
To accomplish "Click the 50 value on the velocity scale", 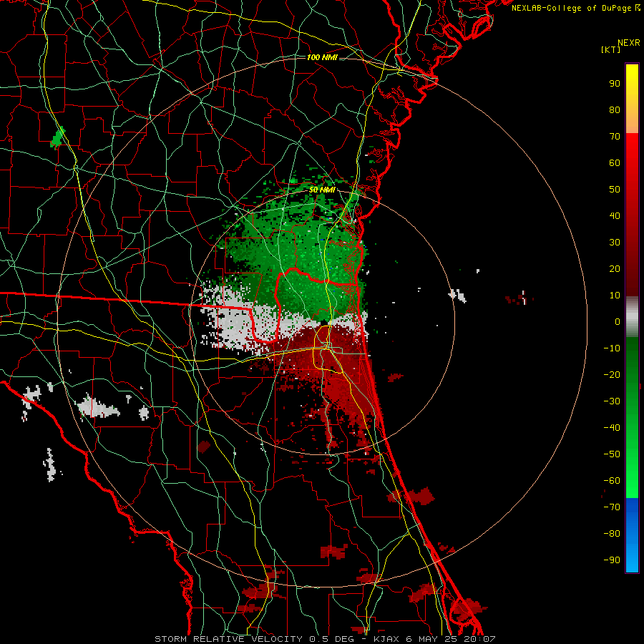I will (615, 190).
